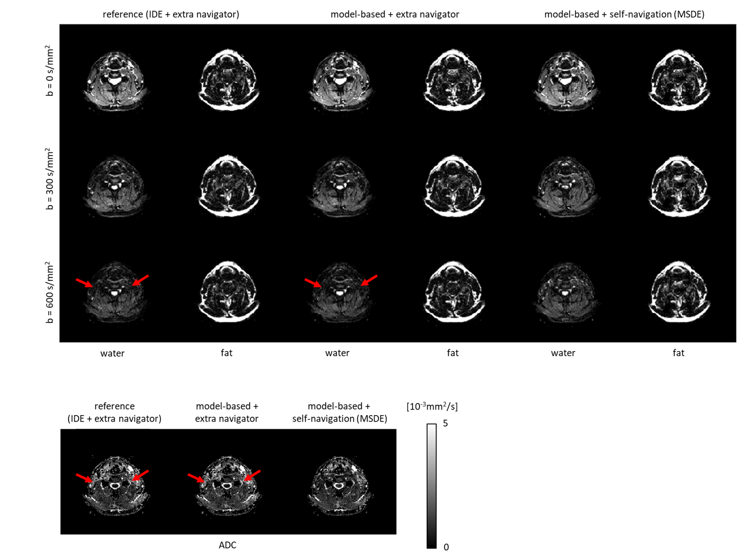This screenshot has width=746, height=560.
Task: Click the grayscale ADC colorbar
Action: click(432, 486)
